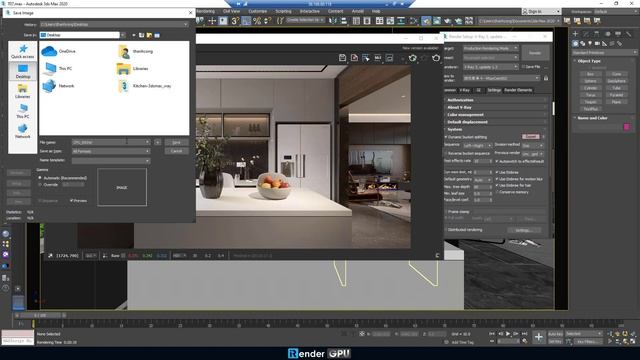Toggle the Preview checkbox

tap(78, 201)
